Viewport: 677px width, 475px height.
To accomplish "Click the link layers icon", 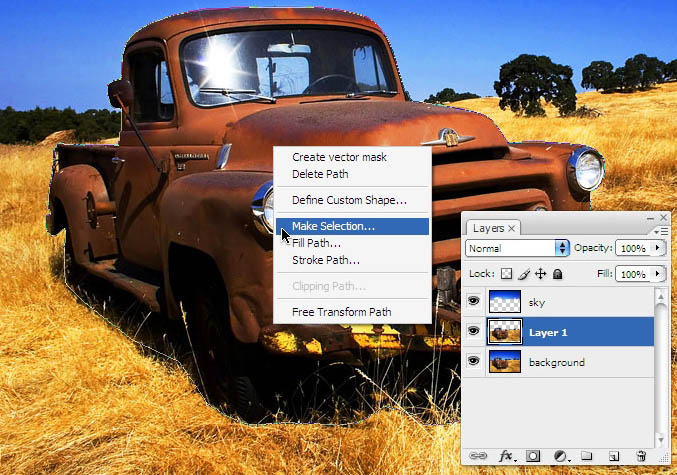I will coord(478,456).
